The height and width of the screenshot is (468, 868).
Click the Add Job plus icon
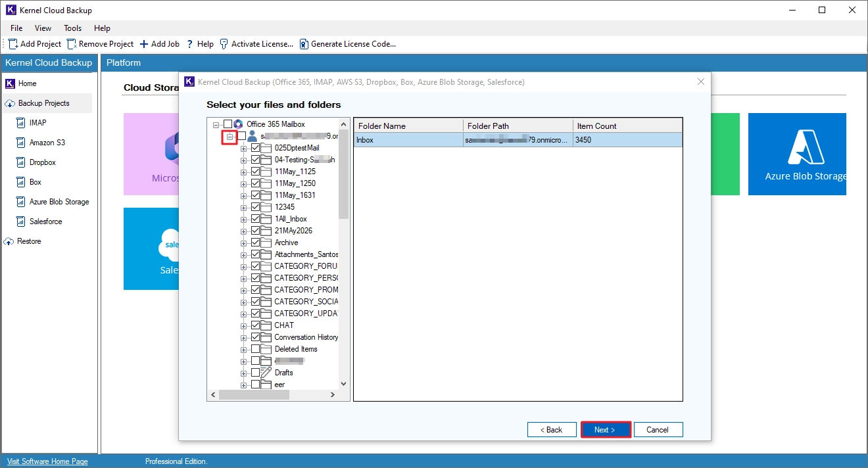coord(144,44)
